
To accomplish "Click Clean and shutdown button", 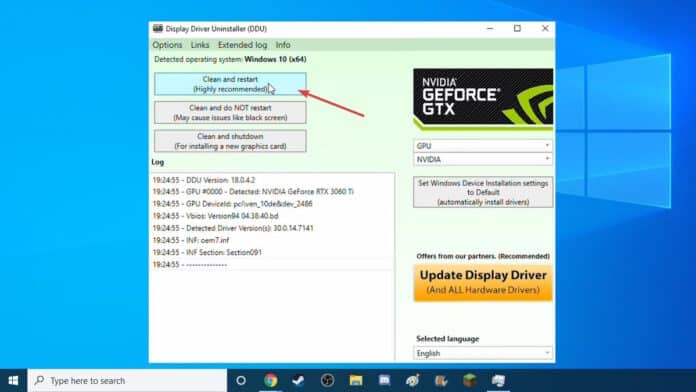I will coord(230,141).
